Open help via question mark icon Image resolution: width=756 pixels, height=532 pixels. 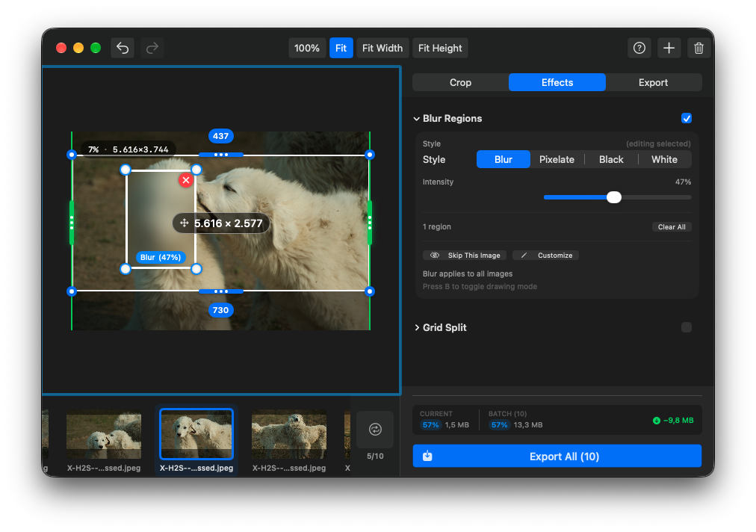639,48
